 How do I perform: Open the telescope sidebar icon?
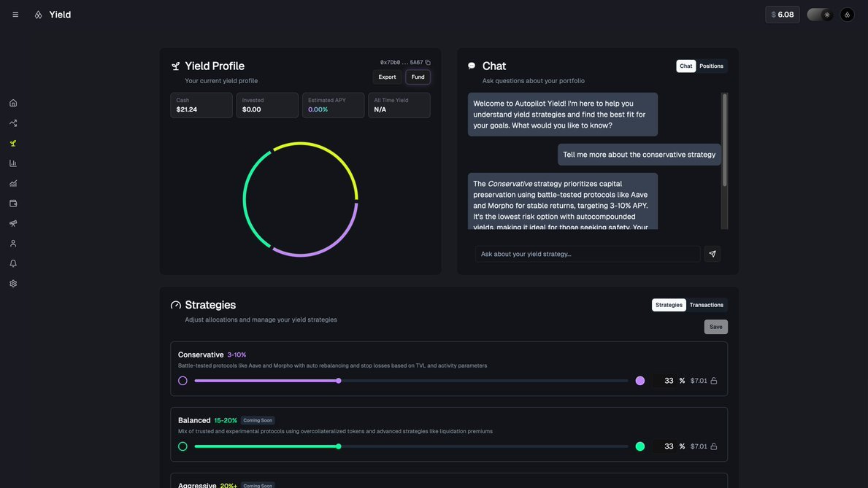tap(13, 223)
